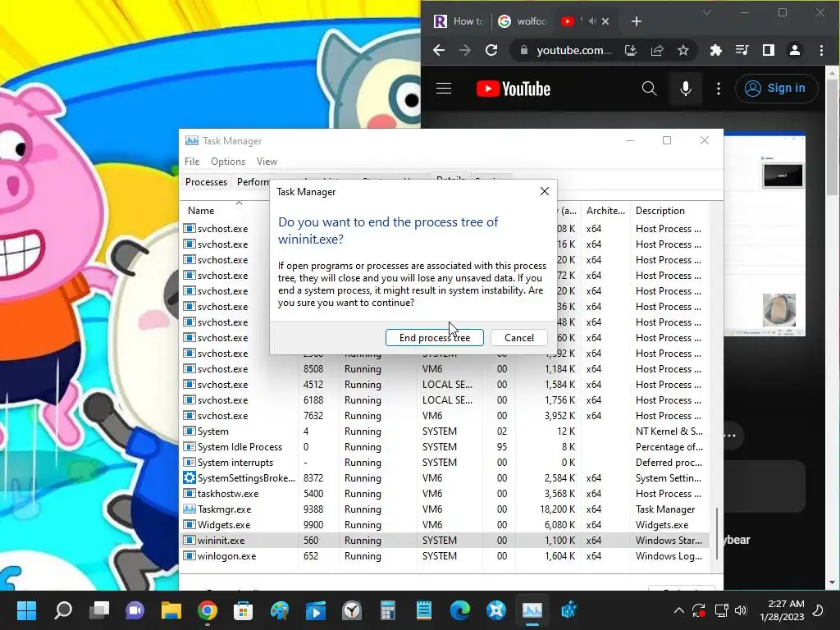Open the View menu in Task Manager

[x=267, y=162]
